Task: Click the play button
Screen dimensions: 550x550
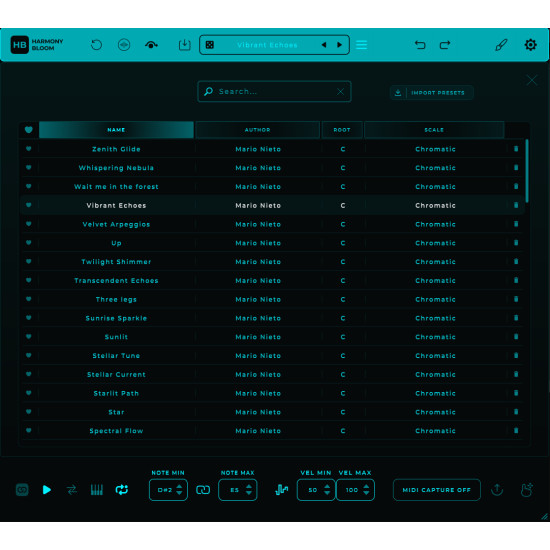Action: (x=46, y=490)
